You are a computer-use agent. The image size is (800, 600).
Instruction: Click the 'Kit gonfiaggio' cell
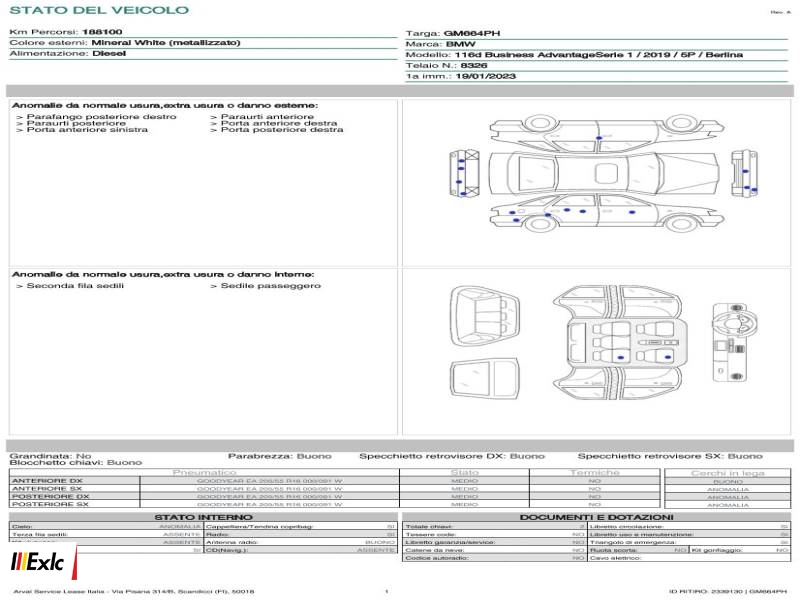[x=740, y=550]
